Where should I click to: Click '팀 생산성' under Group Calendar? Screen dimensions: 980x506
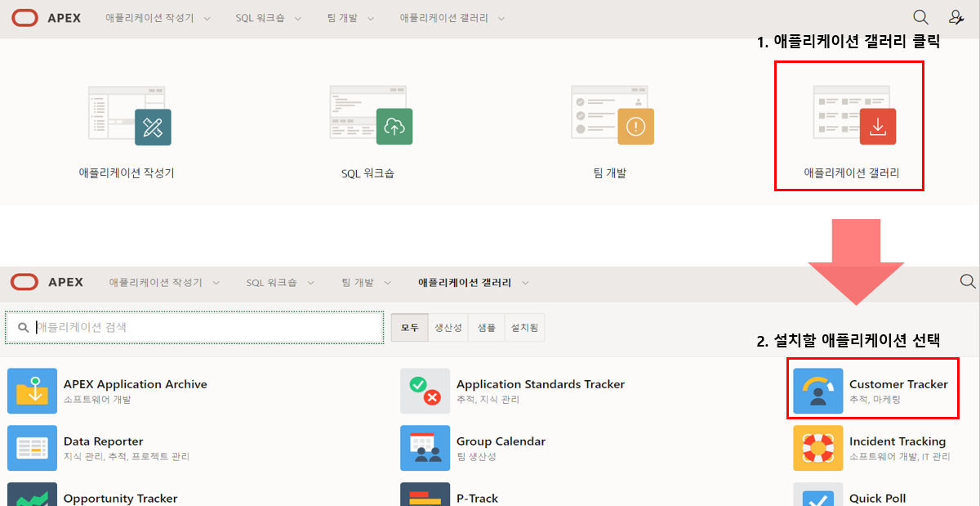[x=476, y=457]
